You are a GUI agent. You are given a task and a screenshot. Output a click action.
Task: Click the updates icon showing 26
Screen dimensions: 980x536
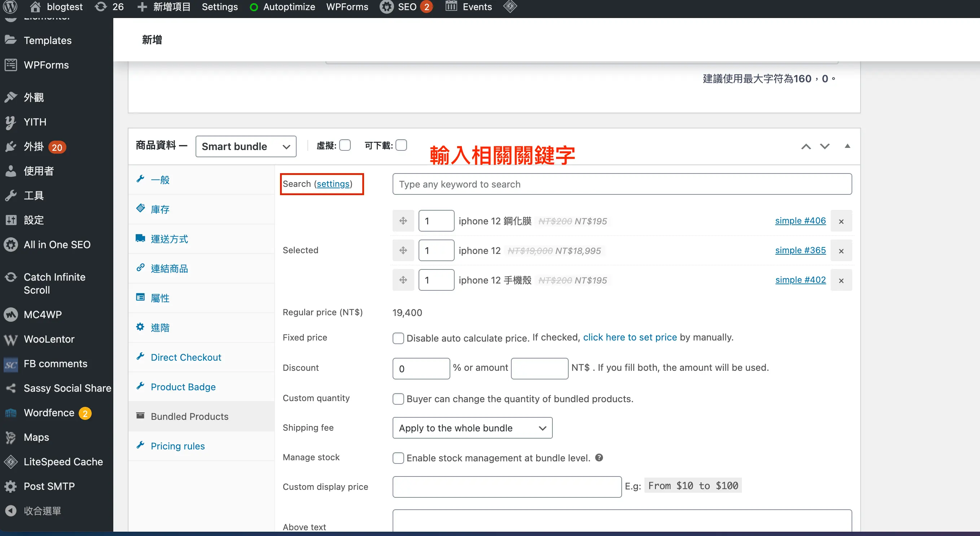coord(101,6)
